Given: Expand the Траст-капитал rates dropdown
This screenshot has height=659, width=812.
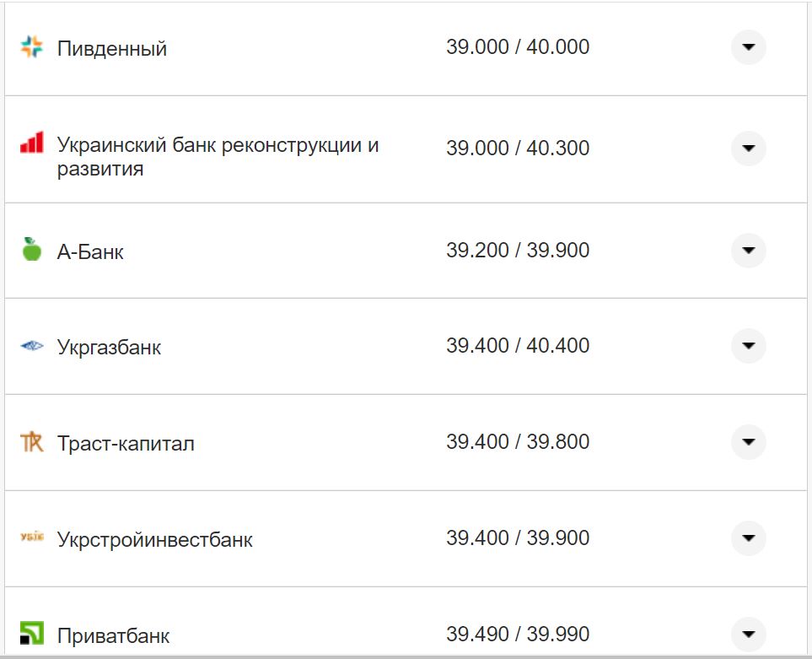Looking at the screenshot, I should [x=748, y=441].
